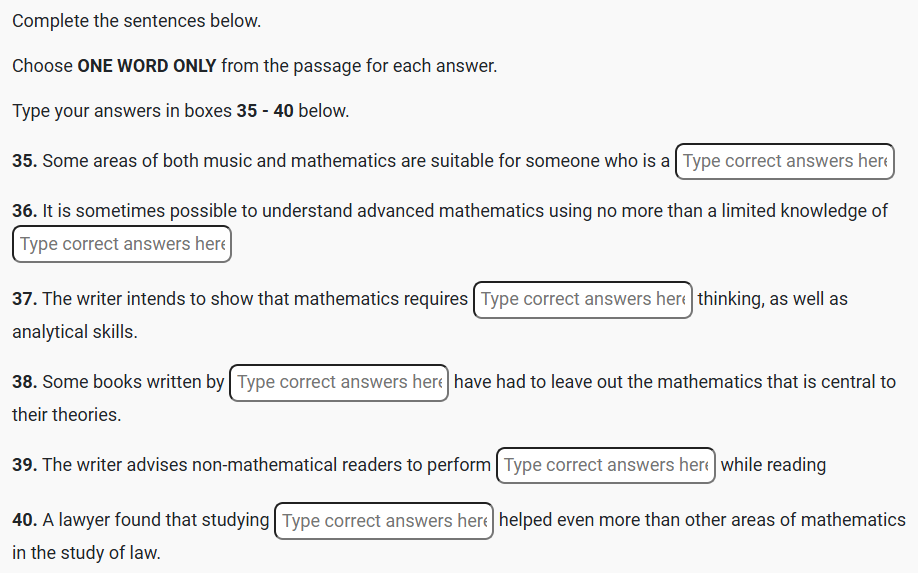Select the input box before "thinking, as well as"
Screen dimensions: 918x573
pos(582,299)
